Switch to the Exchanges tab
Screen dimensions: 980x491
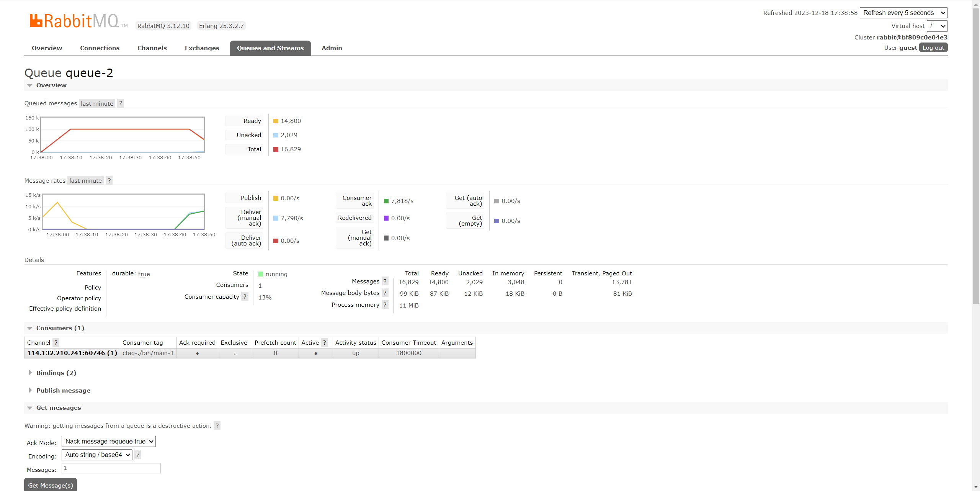pos(202,48)
